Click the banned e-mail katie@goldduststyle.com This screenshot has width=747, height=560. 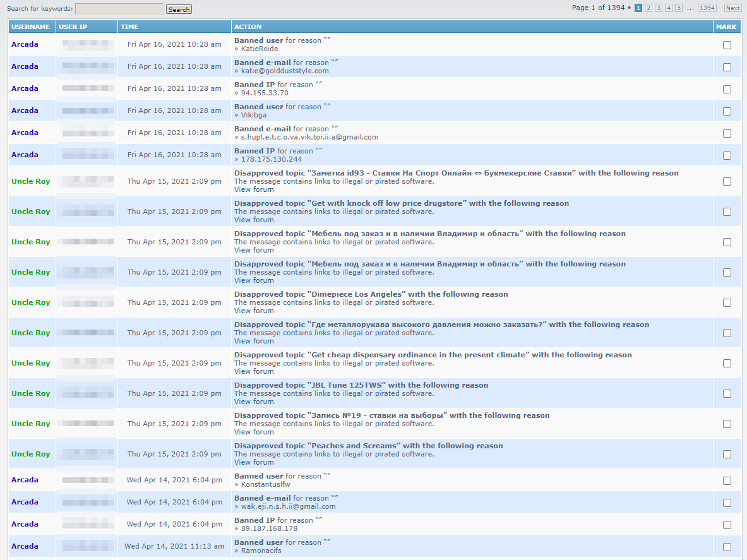pos(285,71)
